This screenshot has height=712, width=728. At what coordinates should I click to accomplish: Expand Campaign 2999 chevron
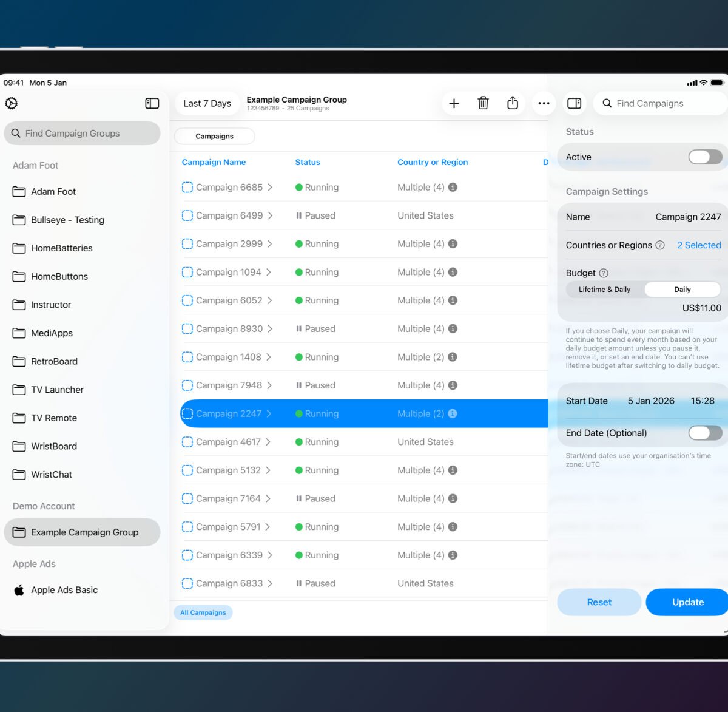[270, 244]
